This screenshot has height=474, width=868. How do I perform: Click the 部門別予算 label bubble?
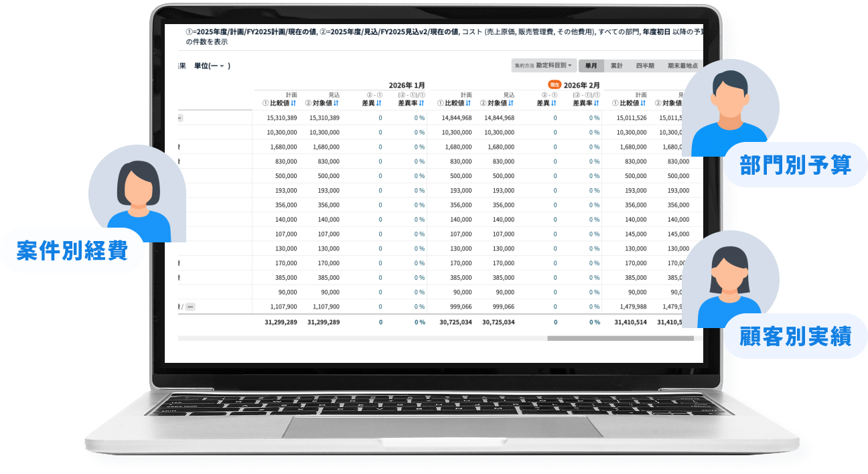[795, 165]
